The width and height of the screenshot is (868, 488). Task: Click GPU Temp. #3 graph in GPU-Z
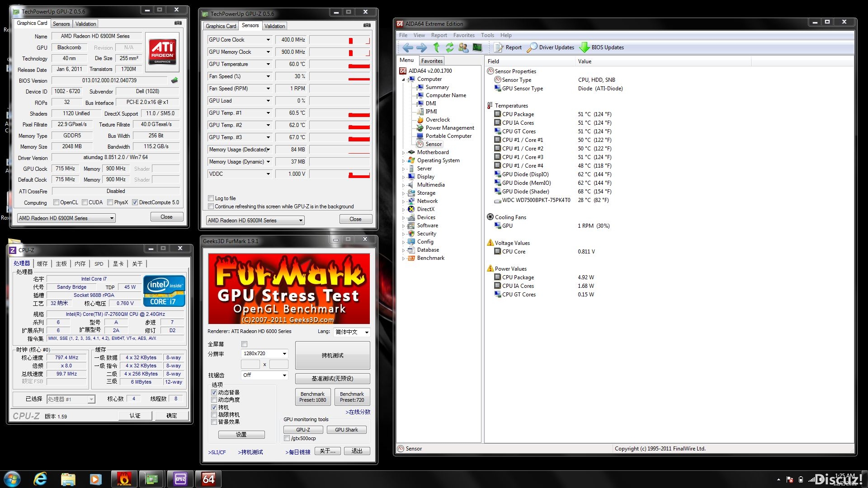click(x=340, y=137)
